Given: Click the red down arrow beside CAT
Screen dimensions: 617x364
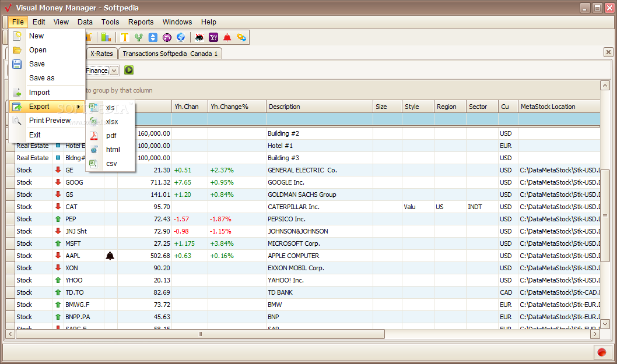Looking at the screenshot, I should 58,206.
